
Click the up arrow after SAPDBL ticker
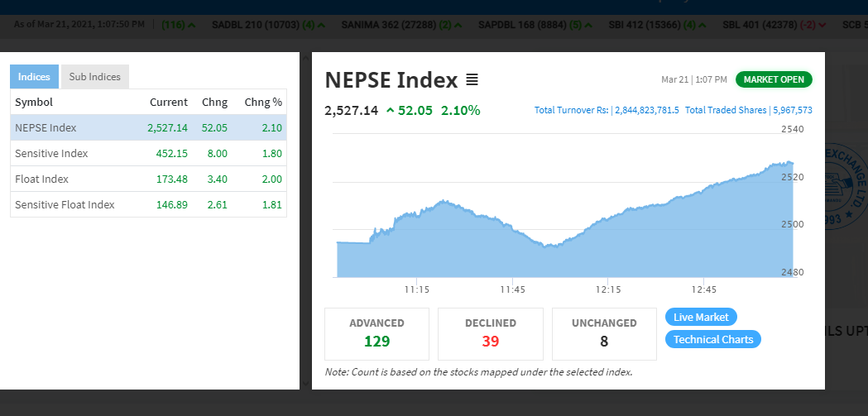(x=588, y=25)
